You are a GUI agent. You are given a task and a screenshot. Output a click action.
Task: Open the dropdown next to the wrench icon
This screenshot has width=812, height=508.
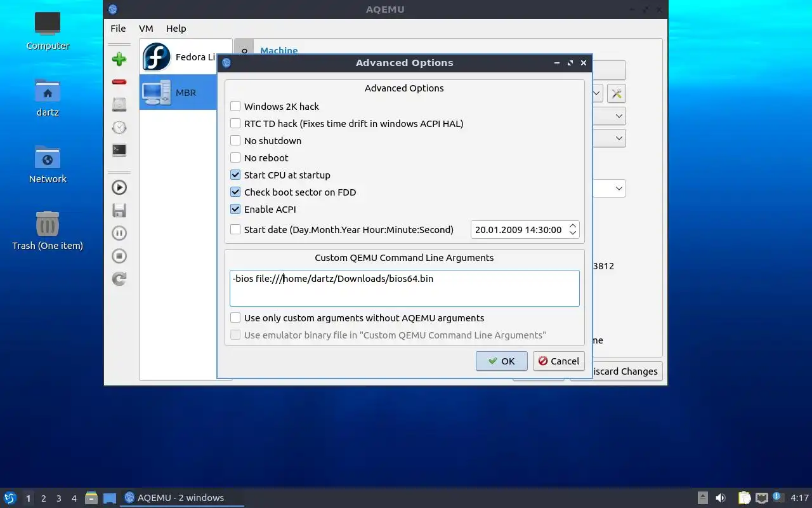point(597,93)
